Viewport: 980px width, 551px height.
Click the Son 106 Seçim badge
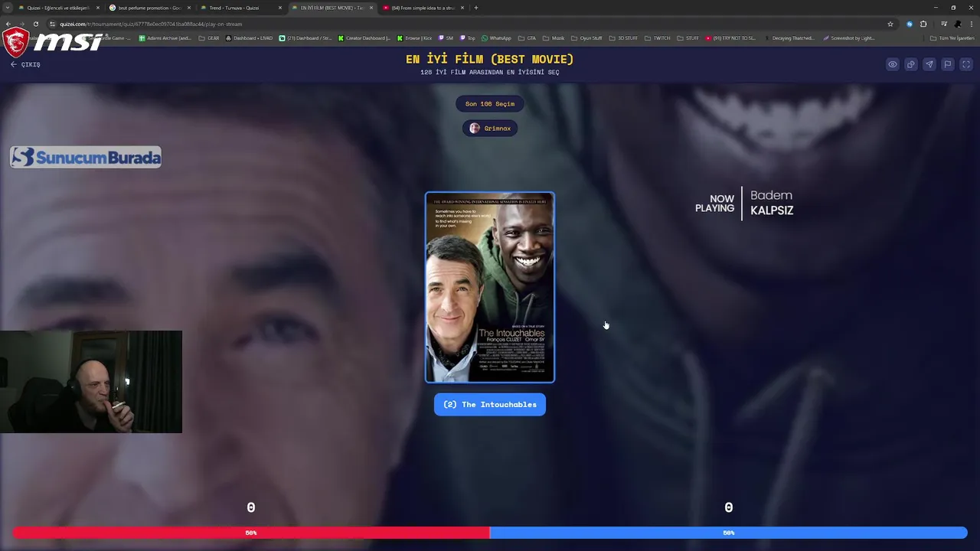click(x=490, y=103)
